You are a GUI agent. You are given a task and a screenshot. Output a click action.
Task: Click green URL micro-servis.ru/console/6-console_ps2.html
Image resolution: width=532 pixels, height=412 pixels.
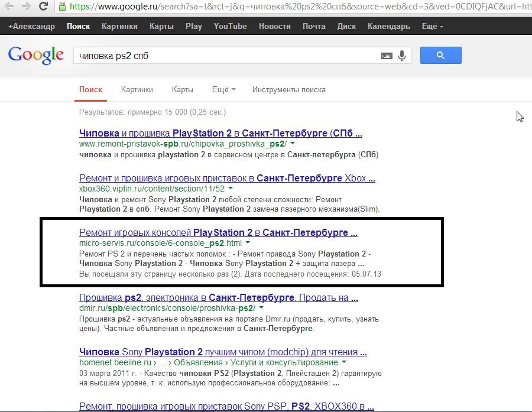point(160,243)
